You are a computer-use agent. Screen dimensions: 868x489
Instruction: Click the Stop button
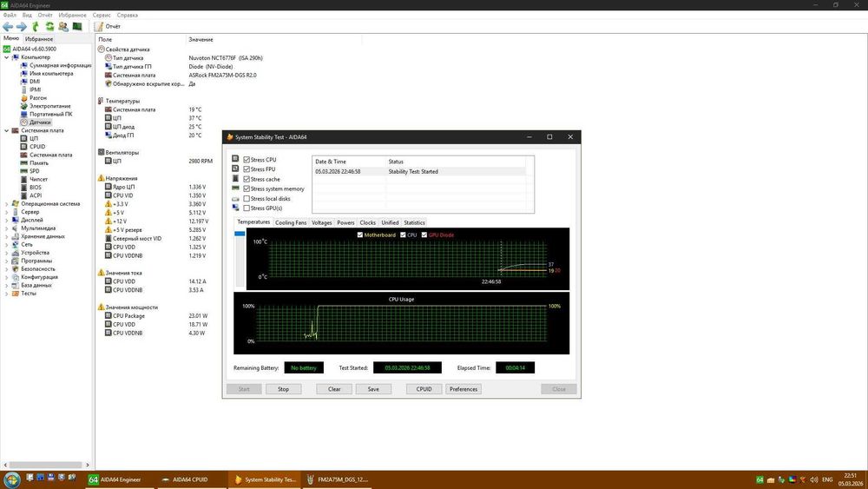point(284,389)
